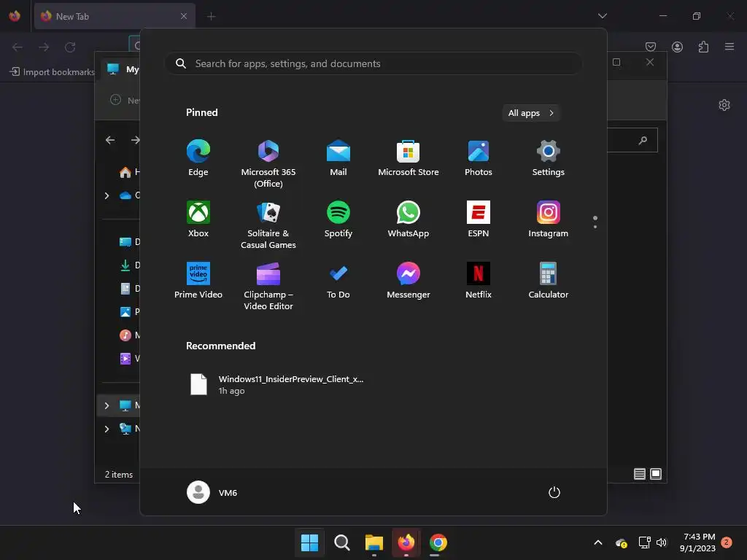Launch Spotify from pinned apps
The height and width of the screenshot is (560, 747).
[x=338, y=219]
